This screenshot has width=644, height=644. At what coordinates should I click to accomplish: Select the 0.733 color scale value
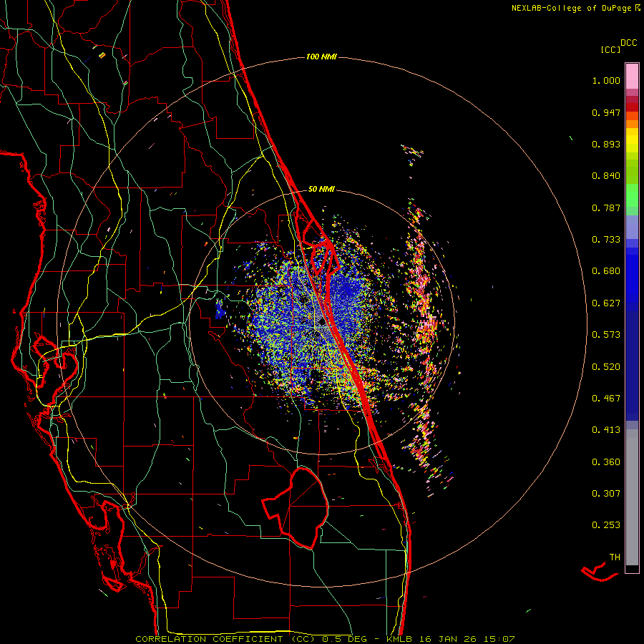[606, 240]
